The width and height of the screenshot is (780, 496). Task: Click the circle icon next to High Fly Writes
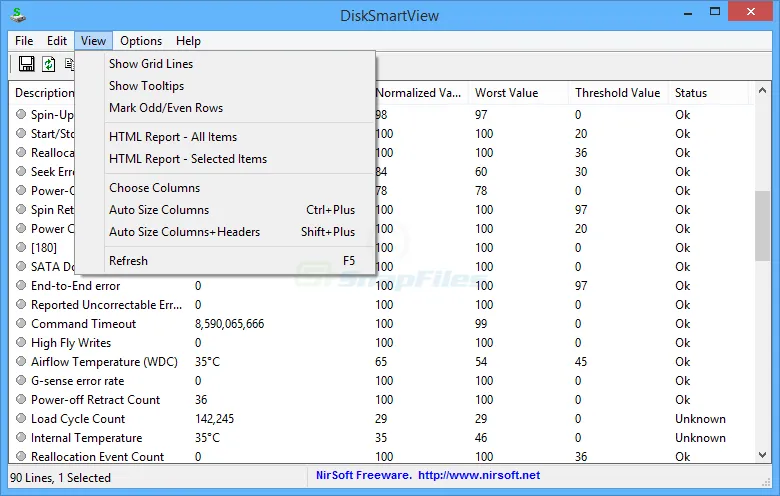[21, 342]
